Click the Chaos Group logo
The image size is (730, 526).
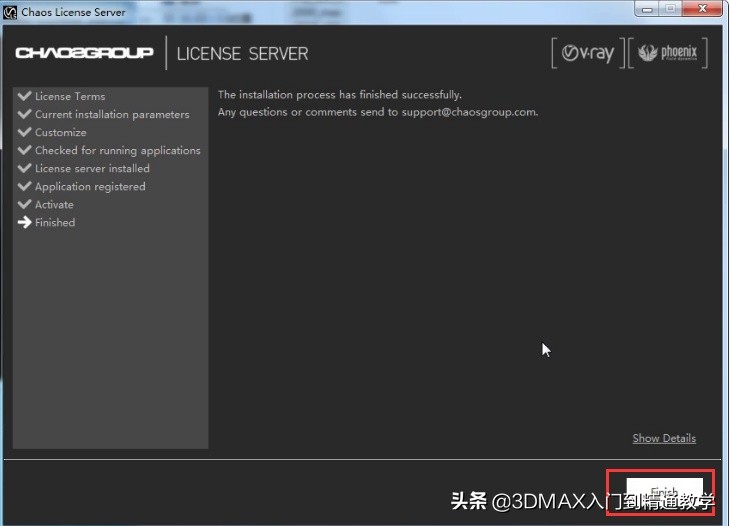point(84,53)
